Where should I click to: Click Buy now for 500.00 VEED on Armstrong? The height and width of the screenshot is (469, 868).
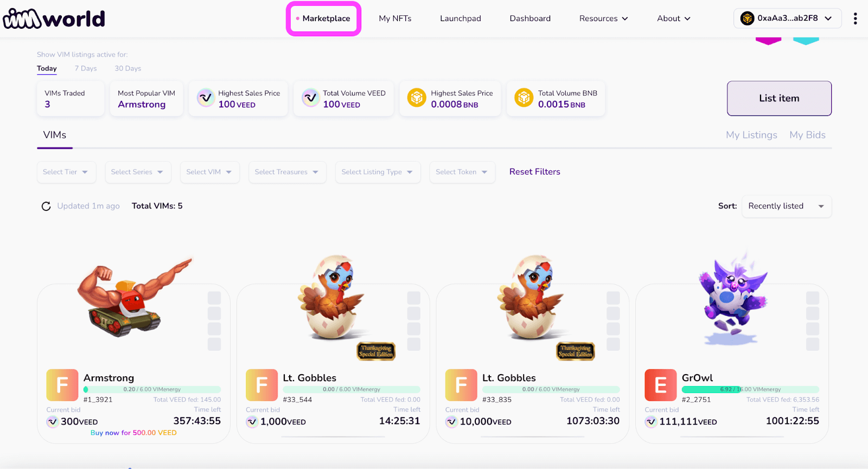pos(133,432)
